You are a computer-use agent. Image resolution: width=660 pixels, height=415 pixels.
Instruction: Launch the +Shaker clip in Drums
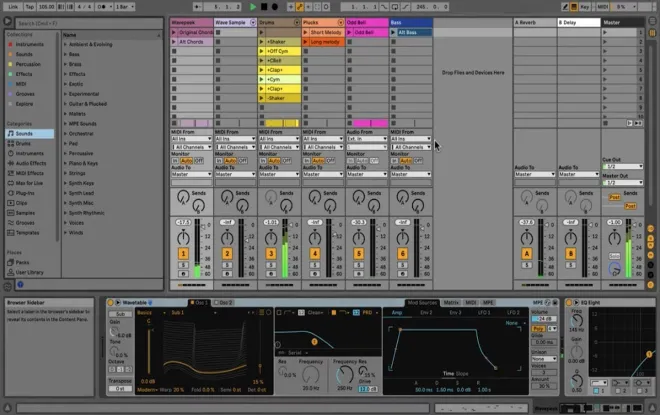pos(261,42)
